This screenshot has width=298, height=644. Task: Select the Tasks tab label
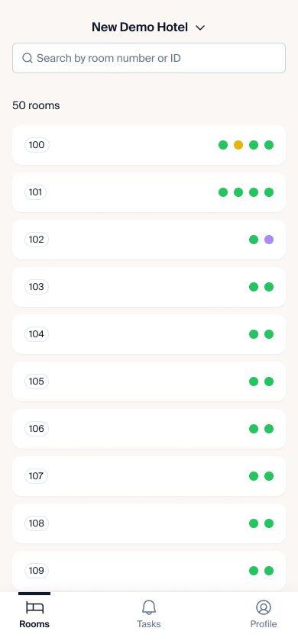[x=149, y=624]
